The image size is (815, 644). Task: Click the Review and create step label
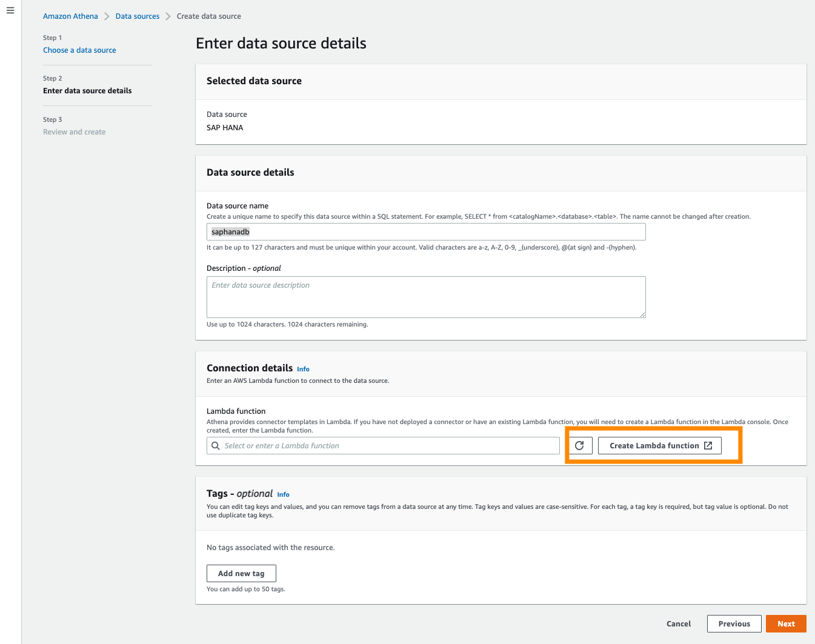(x=74, y=132)
